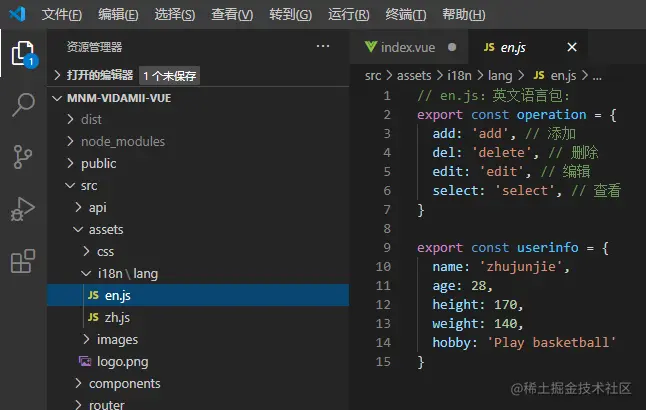Open the 文件(F) menu
Image resolution: width=646 pixels, height=410 pixels.
coord(62,15)
